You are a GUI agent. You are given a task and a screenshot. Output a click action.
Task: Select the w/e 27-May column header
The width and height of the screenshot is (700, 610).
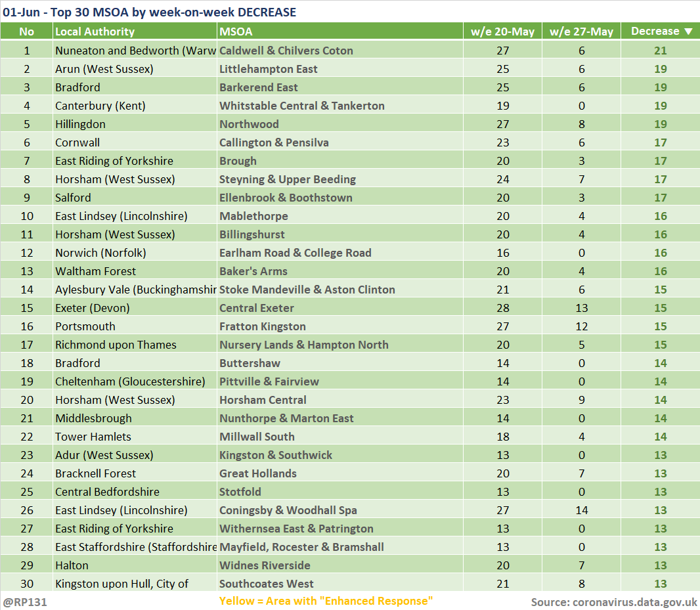[x=581, y=32]
